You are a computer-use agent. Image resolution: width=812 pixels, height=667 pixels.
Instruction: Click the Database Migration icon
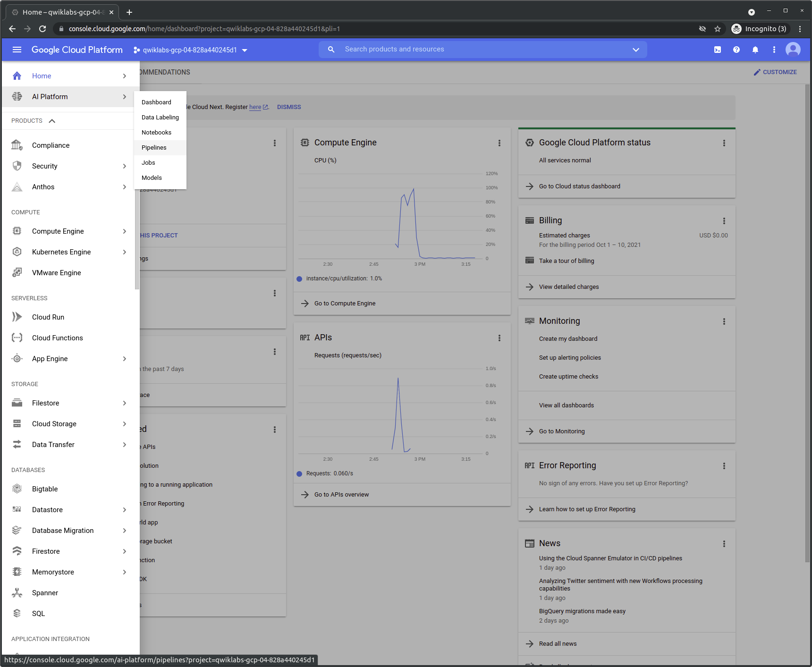click(x=17, y=530)
